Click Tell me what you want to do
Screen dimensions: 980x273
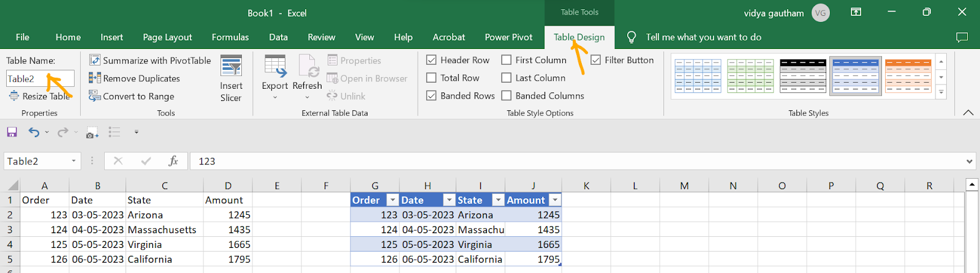pyautogui.click(x=703, y=37)
